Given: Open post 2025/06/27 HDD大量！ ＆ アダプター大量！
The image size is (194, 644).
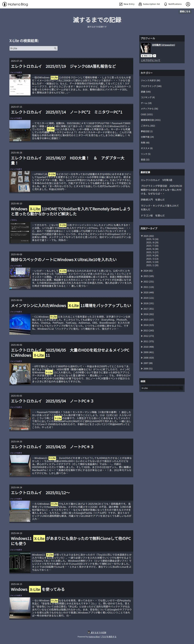Looking at the screenshot, I should pos(68,160).
